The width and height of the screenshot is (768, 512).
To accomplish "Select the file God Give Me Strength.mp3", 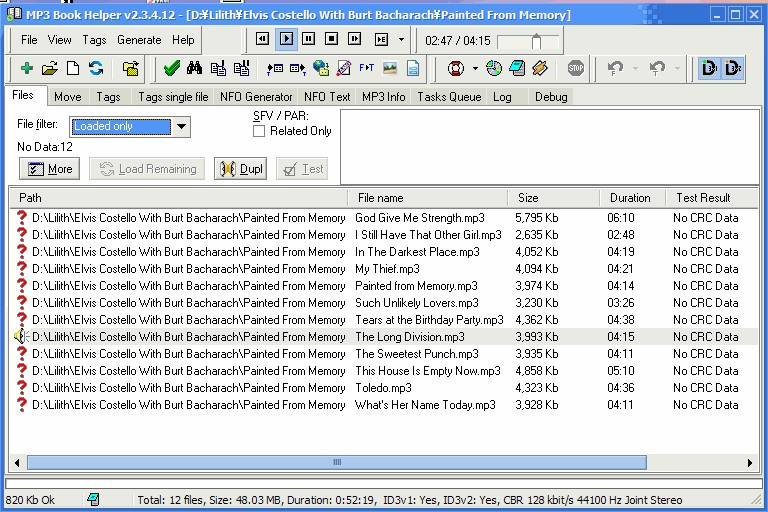I will point(420,218).
